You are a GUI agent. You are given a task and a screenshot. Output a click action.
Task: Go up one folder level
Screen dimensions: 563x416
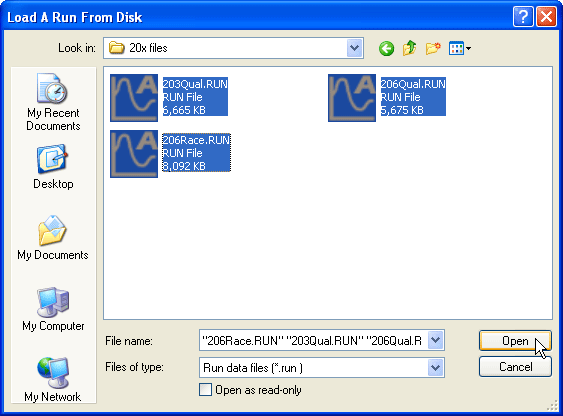(x=409, y=48)
